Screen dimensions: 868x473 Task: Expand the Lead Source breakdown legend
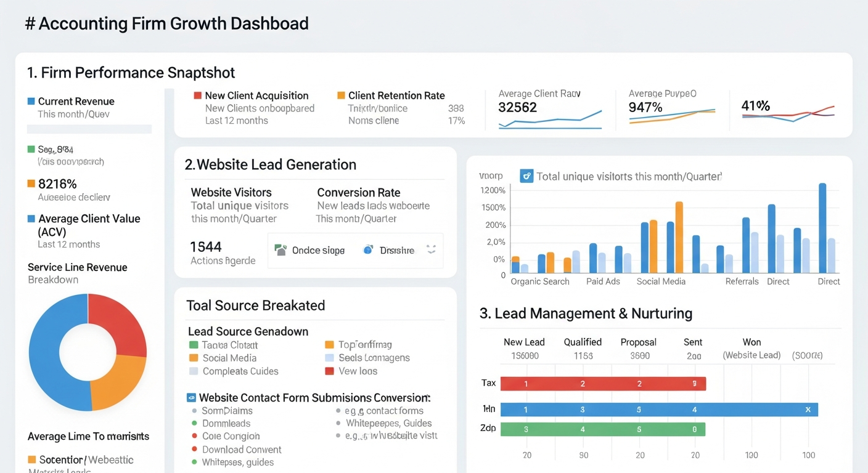click(247, 331)
